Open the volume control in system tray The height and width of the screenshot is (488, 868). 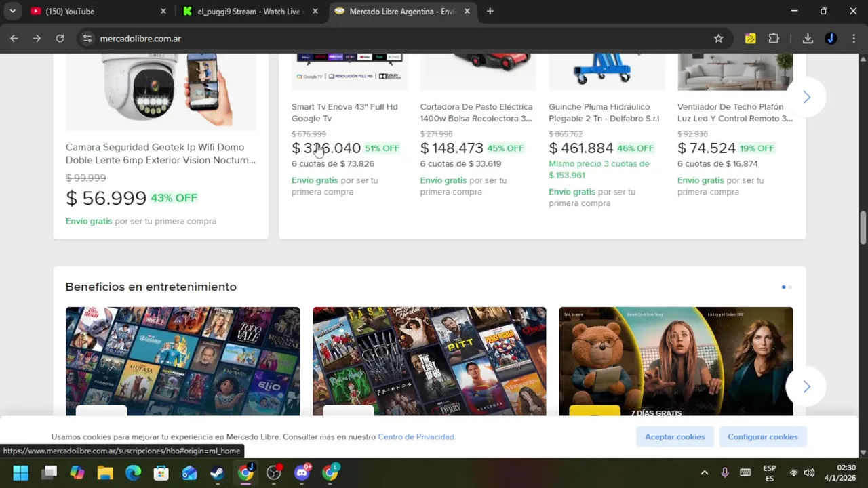809,472
